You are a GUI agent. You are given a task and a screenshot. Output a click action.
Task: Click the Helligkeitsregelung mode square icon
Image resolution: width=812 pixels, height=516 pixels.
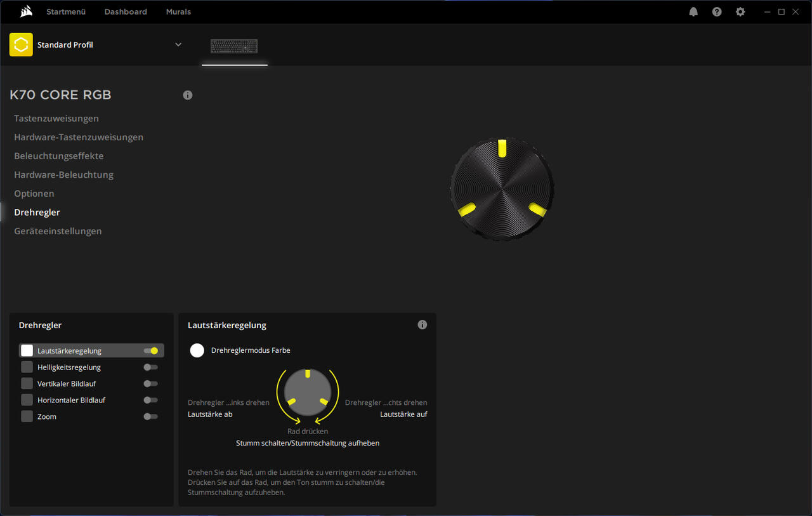pyautogui.click(x=27, y=367)
